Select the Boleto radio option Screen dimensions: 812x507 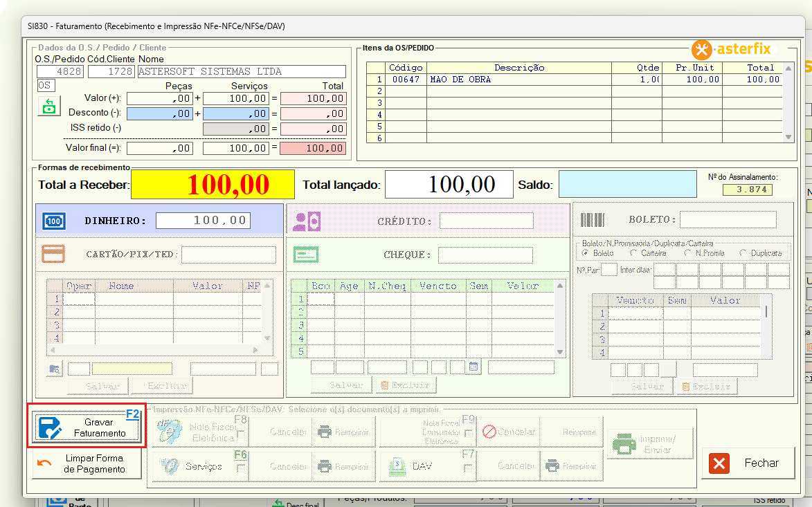585,253
